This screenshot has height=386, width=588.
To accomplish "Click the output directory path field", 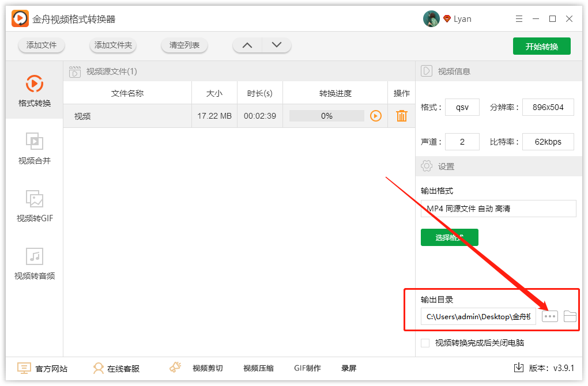I will click(478, 316).
